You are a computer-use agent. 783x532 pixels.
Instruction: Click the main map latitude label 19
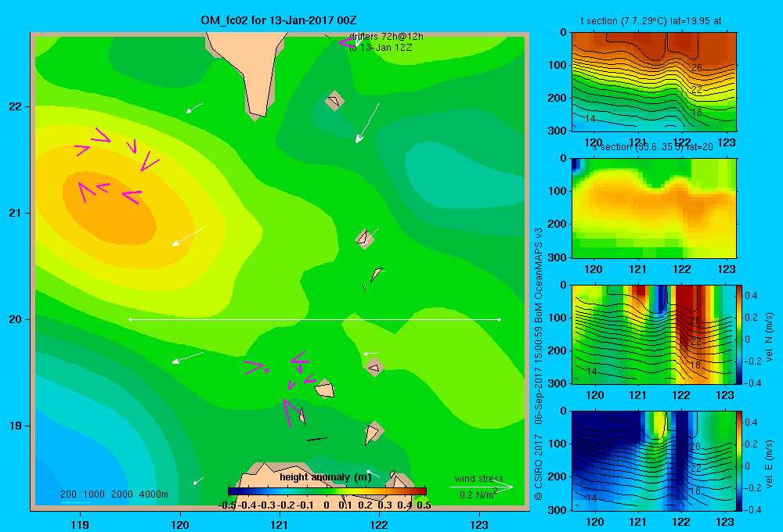point(16,426)
